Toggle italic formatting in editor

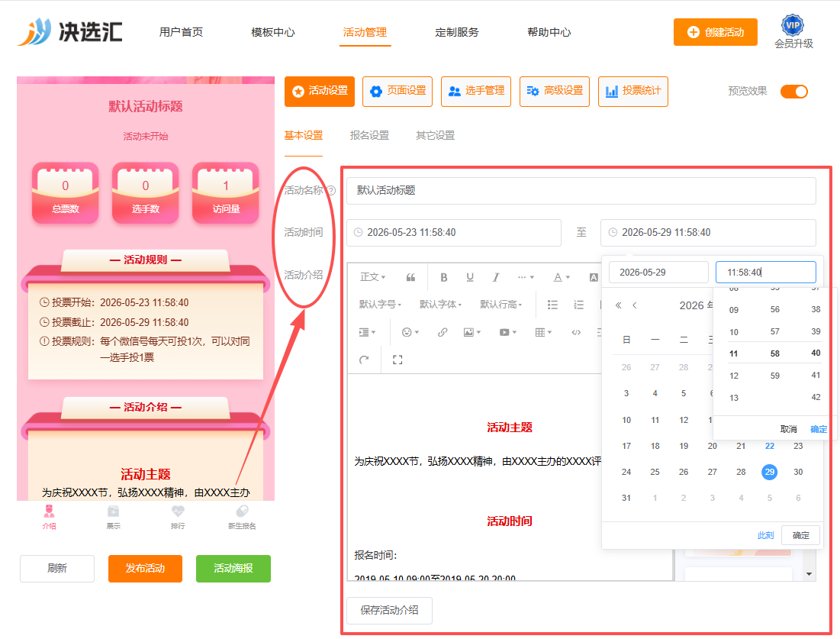[496, 277]
